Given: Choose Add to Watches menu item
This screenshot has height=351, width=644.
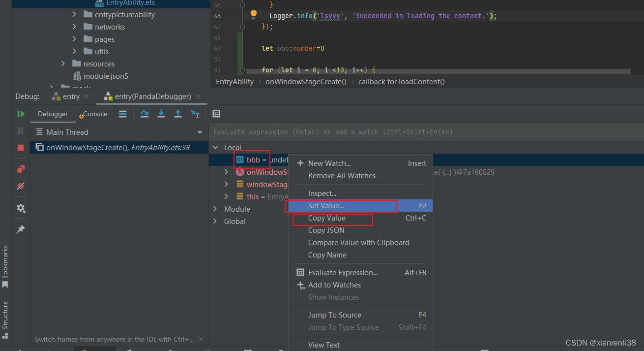Looking at the screenshot, I should pos(360,285).
